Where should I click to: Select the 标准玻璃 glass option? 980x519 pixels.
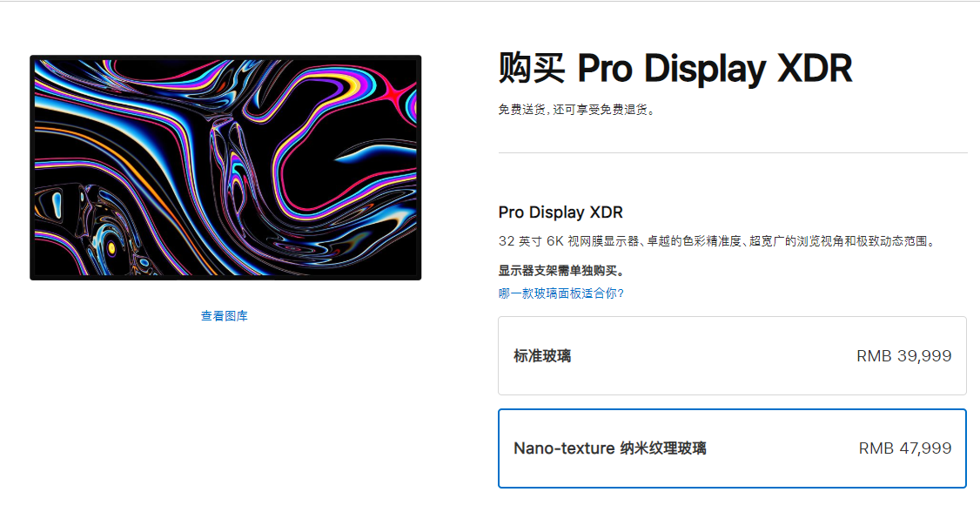(731, 356)
